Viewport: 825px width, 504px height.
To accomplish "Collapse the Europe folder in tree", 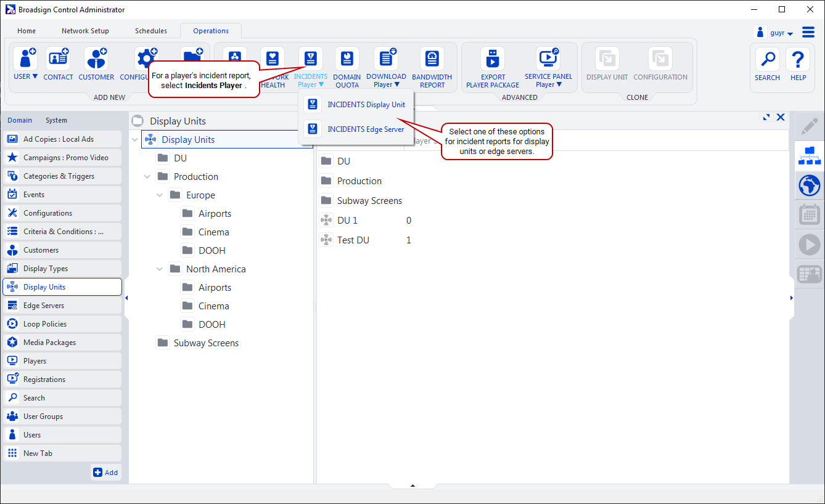I will [x=160, y=195].
